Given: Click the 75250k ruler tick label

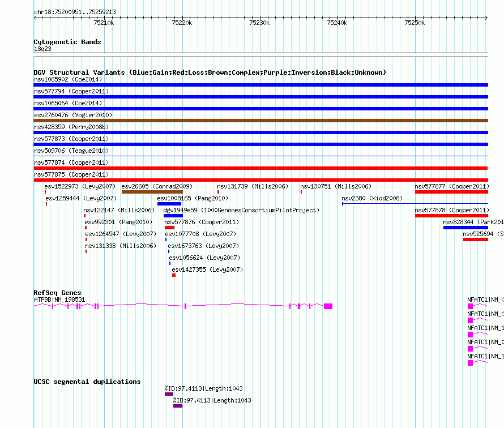Looking at the screenshot, I should pyautogui.click(x=415, y=23).
